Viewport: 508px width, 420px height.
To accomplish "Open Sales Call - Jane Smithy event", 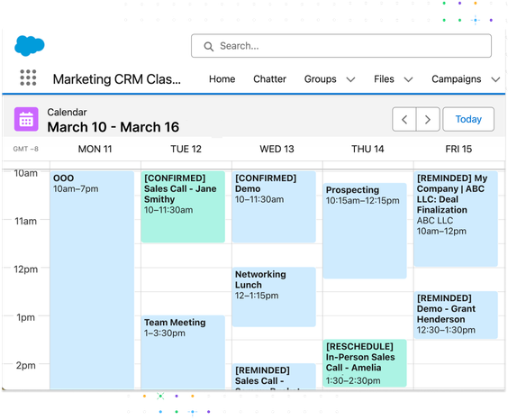I will [x=183, y=206].
